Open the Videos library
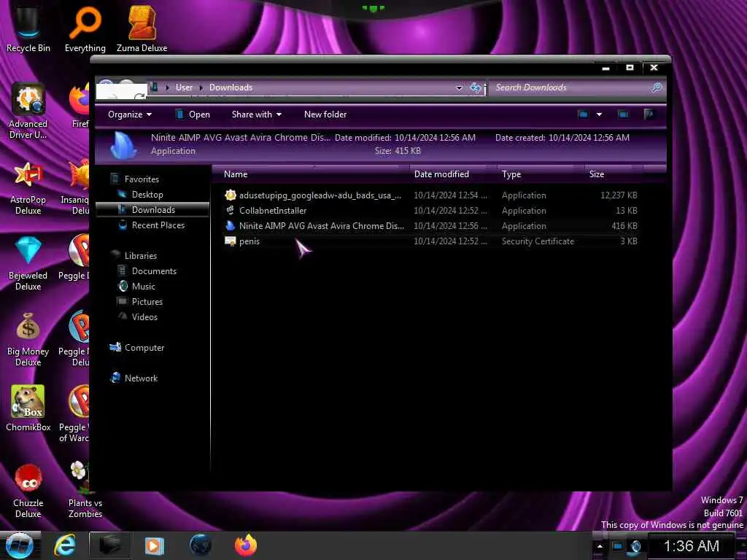Screen dimensions: 747x560 (x=144, y=316)
